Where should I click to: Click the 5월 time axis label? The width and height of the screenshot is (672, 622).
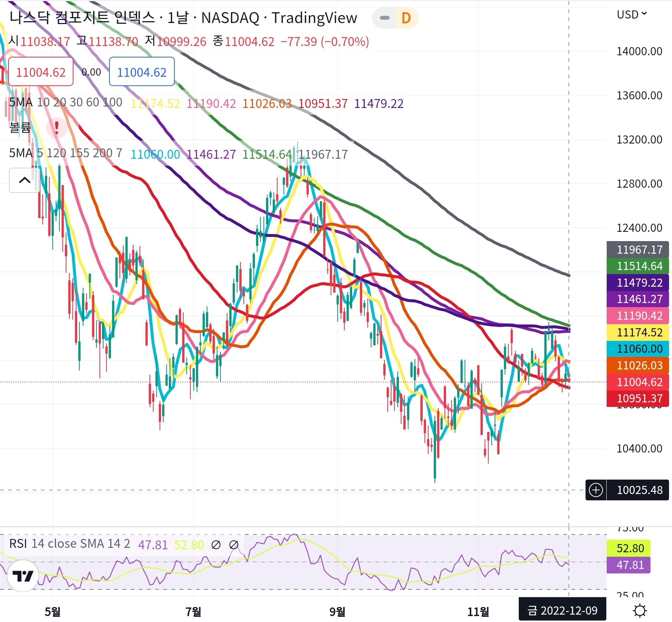pyautogui.click(x=52, y=612)
